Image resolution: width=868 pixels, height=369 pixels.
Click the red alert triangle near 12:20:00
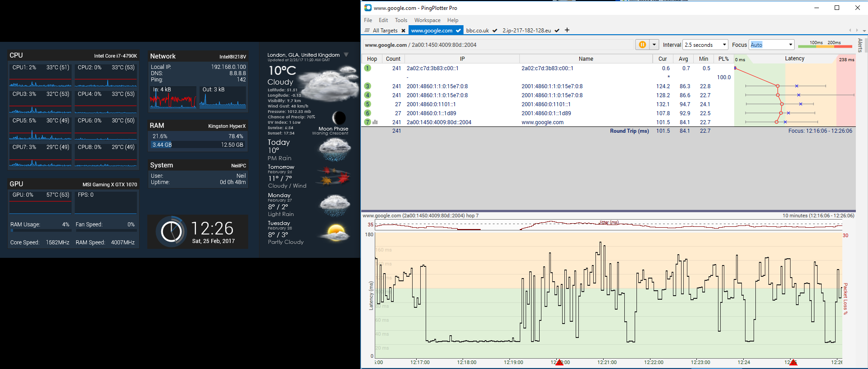pyautogui.click(x=559, y=362)
